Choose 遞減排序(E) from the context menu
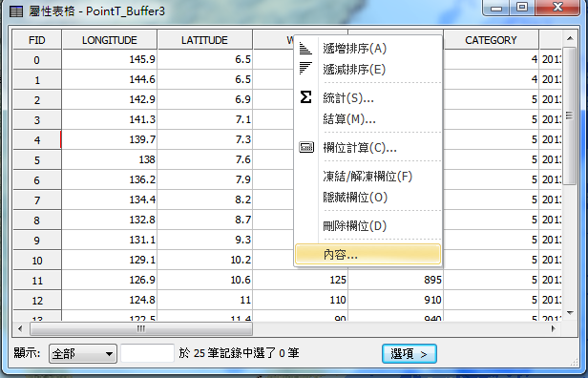The width and height of the screenshot is (588, 378). [x=367, y=70]
